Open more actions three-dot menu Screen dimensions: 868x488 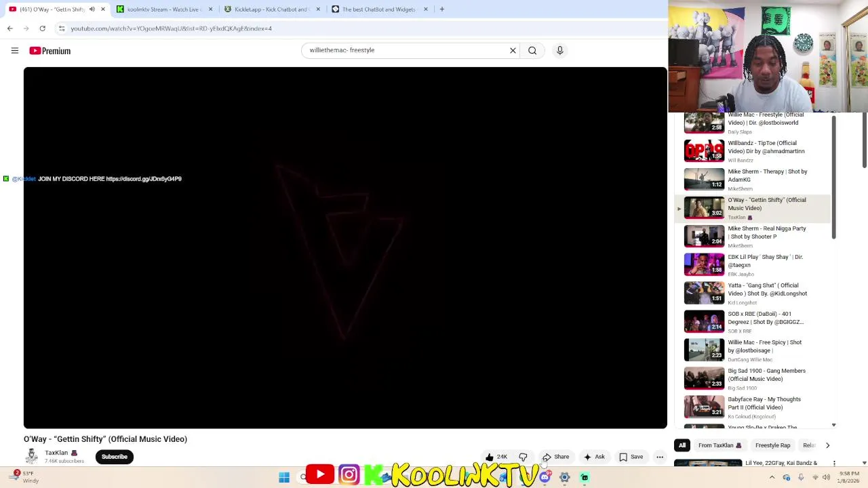click(x=660, y=457)
